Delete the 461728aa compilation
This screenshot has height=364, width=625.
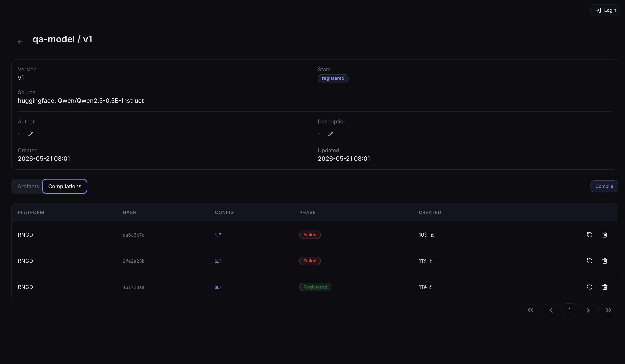pyautogui.click(x=605, y=287)
